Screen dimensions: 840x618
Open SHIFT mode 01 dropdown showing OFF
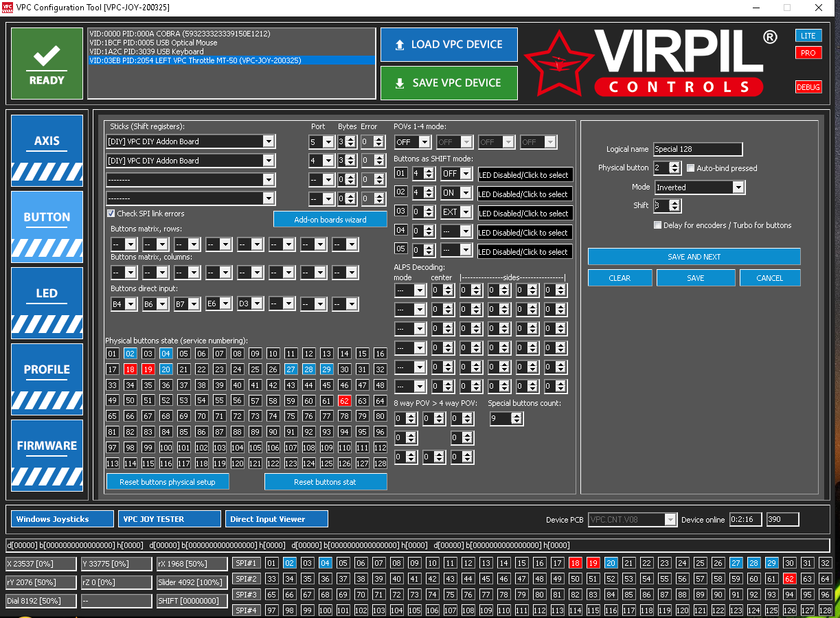[456, 174]
